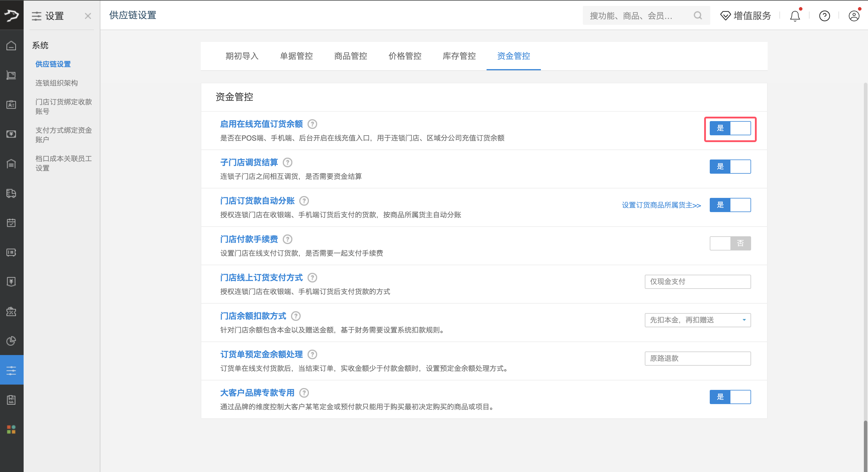Open the 原路退款 deposit handling dropdown
Image resolution: width=868 pixels, height=472 pixels.
[698, 359]
